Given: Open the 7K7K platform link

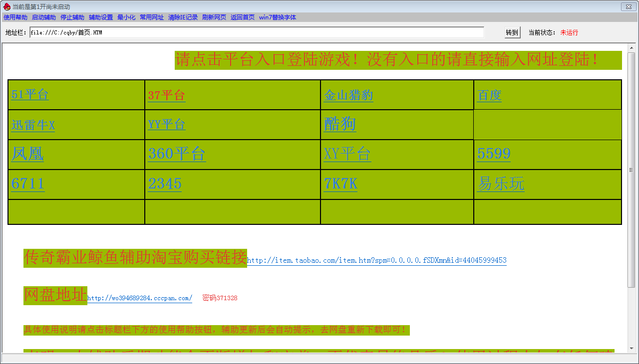Looking at the screenshot, I should [x=340, y=183].
